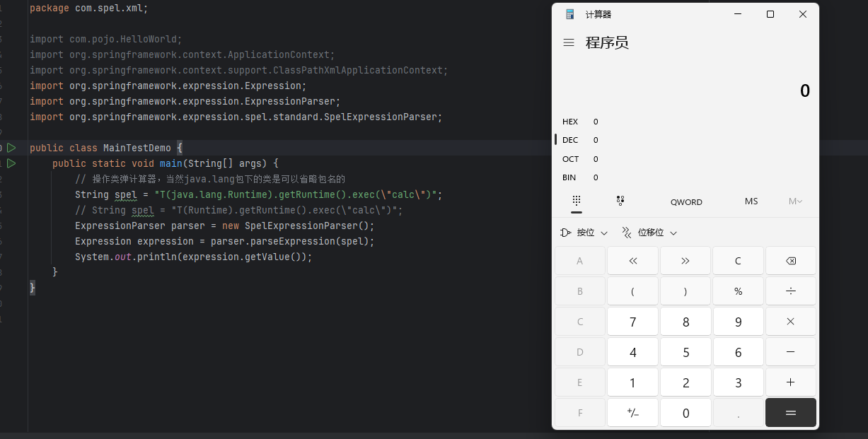This screenshot has height=439, width=868.
Task: Click the multiply operator key
Action: [x=791, y=322]
